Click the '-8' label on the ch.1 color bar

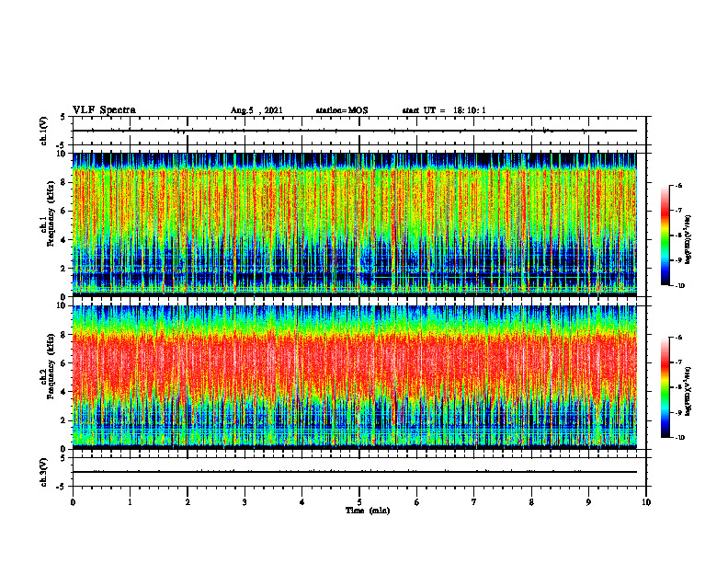pos(678,236)
